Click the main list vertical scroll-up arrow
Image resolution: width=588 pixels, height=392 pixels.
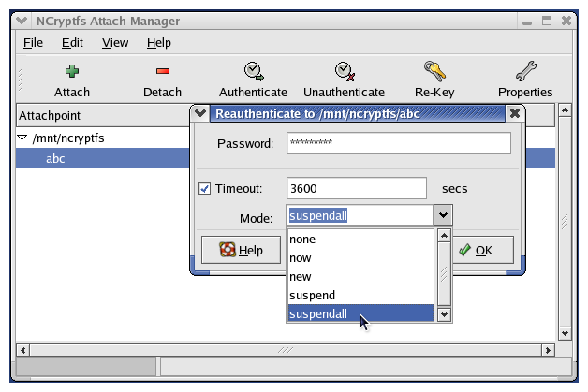pyautogui.click(x=565, y=110)
